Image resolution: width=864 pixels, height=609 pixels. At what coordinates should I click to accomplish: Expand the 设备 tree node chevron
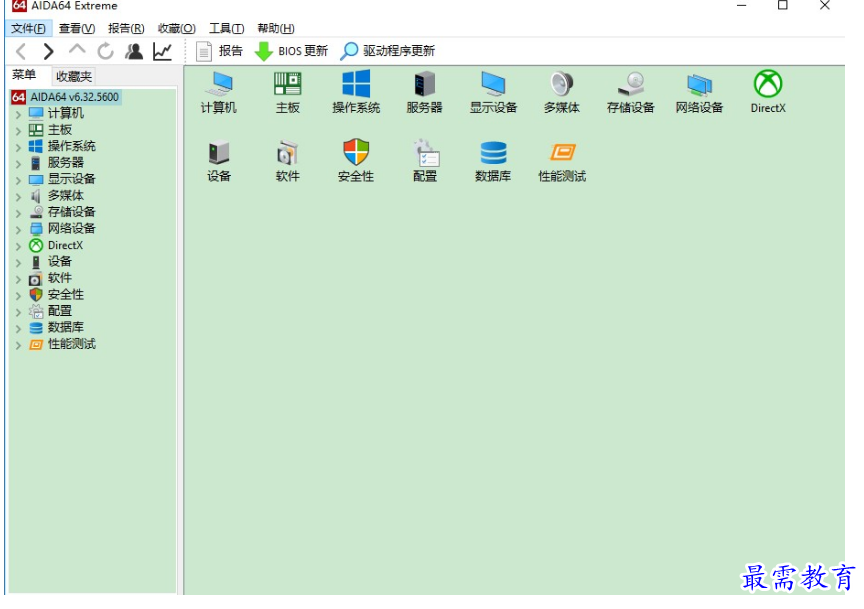18,263
